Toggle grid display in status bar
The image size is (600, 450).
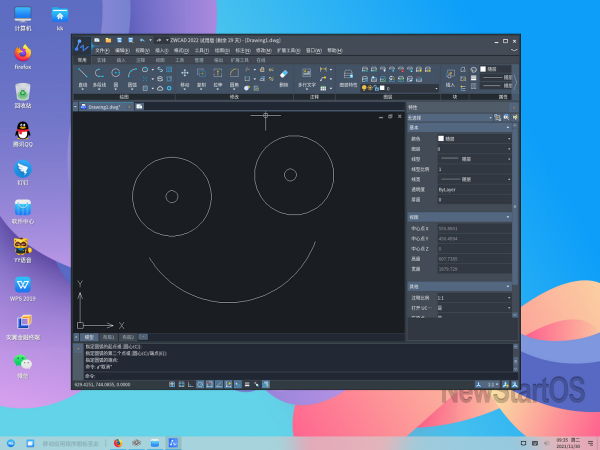182,384
